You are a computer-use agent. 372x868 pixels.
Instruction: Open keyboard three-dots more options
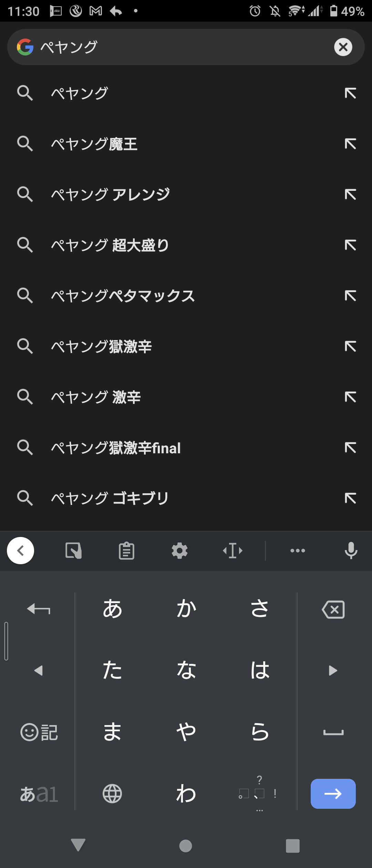click(x=298, y=550)
